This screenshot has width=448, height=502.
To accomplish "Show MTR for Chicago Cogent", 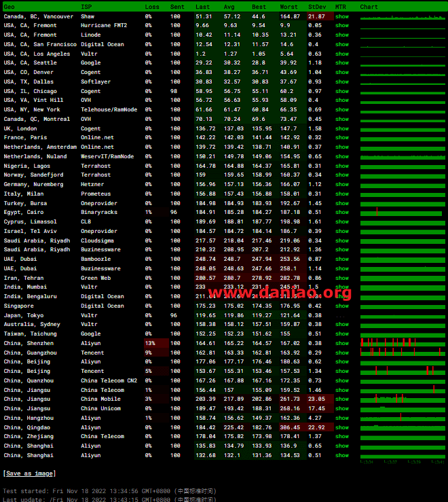I will pos(341,92).
